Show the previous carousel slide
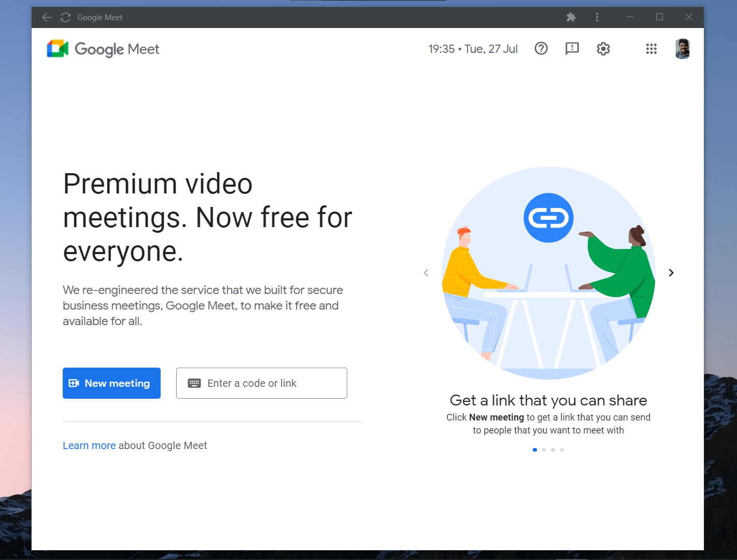 426,273
